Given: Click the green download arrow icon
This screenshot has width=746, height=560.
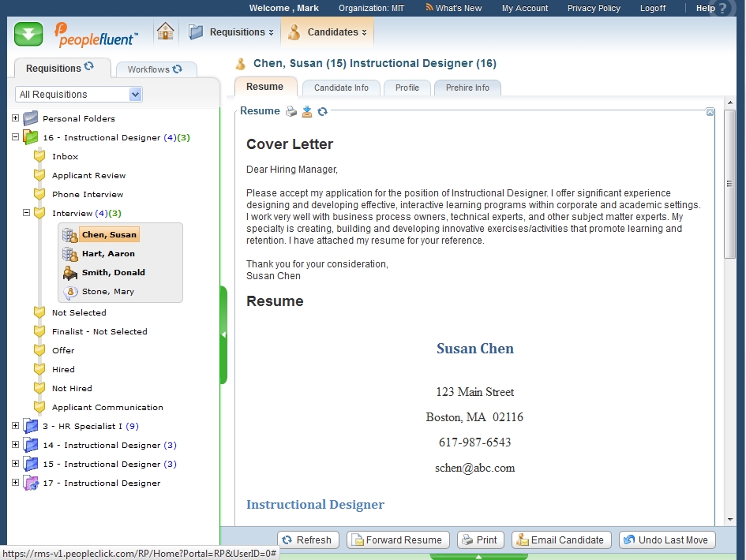Looking at the screenshot, I should click(x=28, y=34).
